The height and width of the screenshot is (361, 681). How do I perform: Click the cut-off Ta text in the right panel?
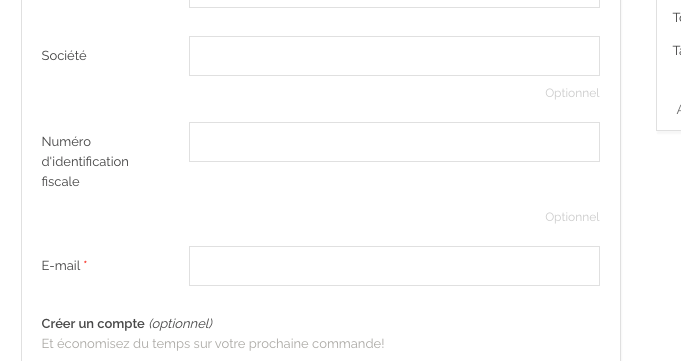tap(677, 50)
